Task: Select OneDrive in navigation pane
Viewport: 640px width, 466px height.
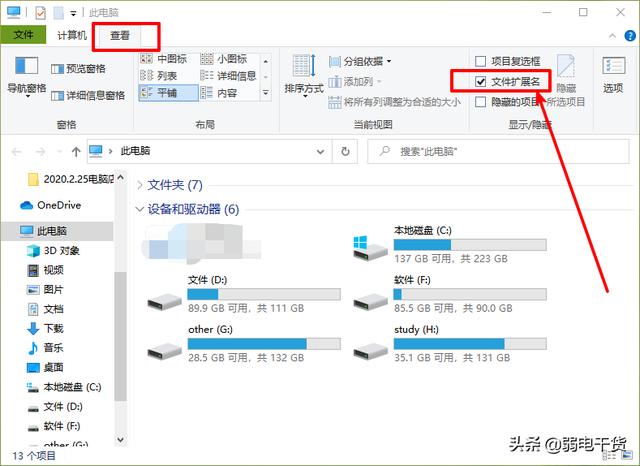Action: tap(51, 205)
